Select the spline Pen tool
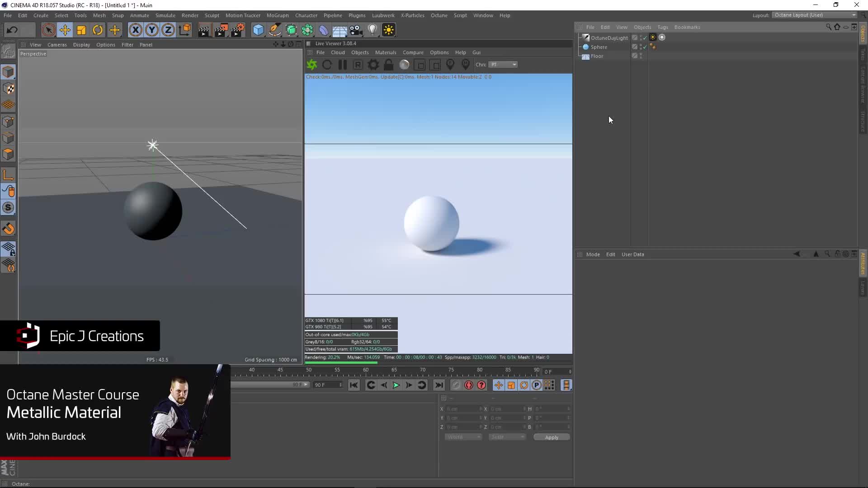This screenshot has height=488, width=868. click(275, 30)
